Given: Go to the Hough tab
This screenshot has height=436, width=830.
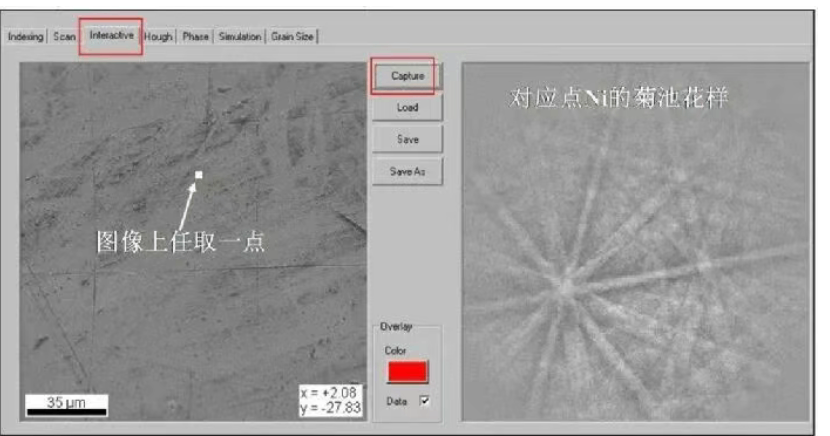Looking at the screenshot, I should coord(158,37).
